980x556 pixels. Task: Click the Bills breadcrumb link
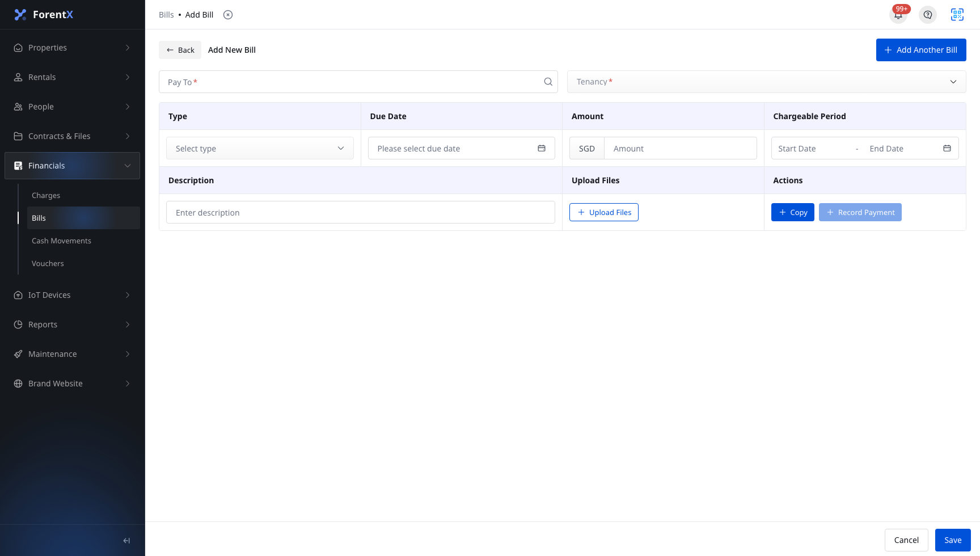[x=166, y=15]
